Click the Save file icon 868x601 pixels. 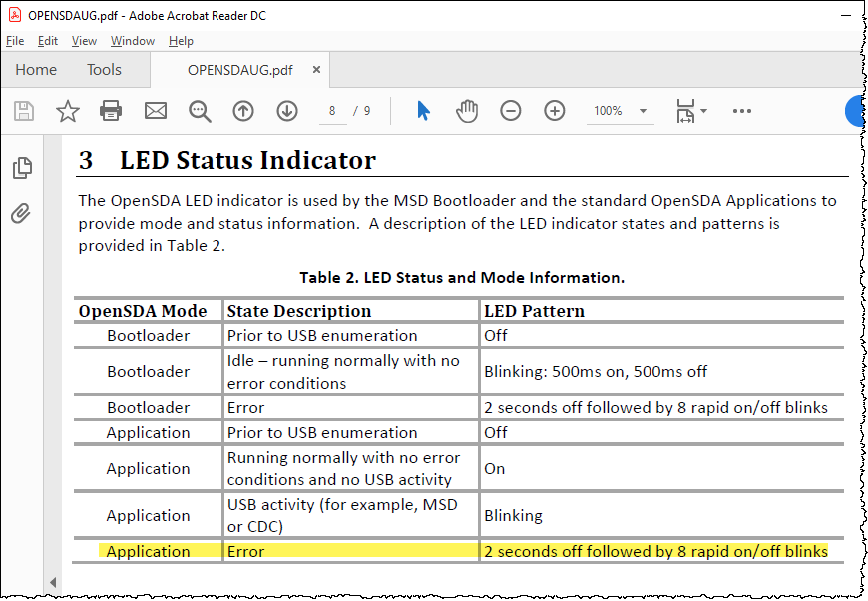(x=24, y=111)
